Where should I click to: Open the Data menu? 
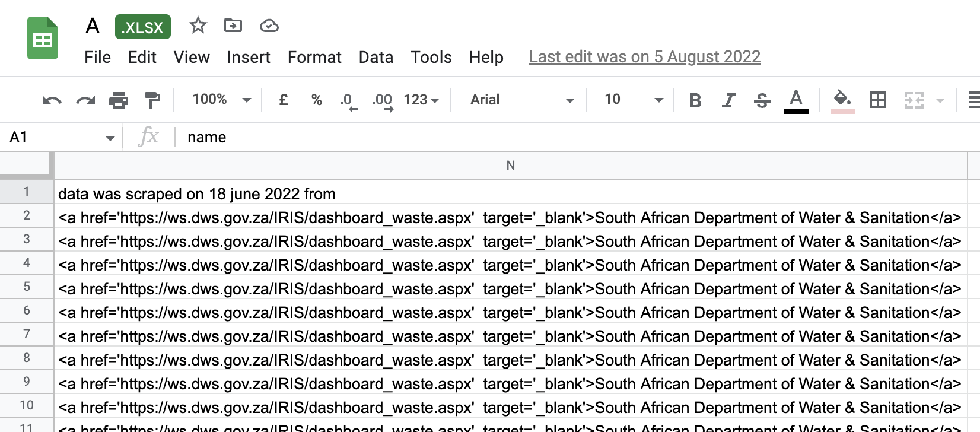coord(376,57)
